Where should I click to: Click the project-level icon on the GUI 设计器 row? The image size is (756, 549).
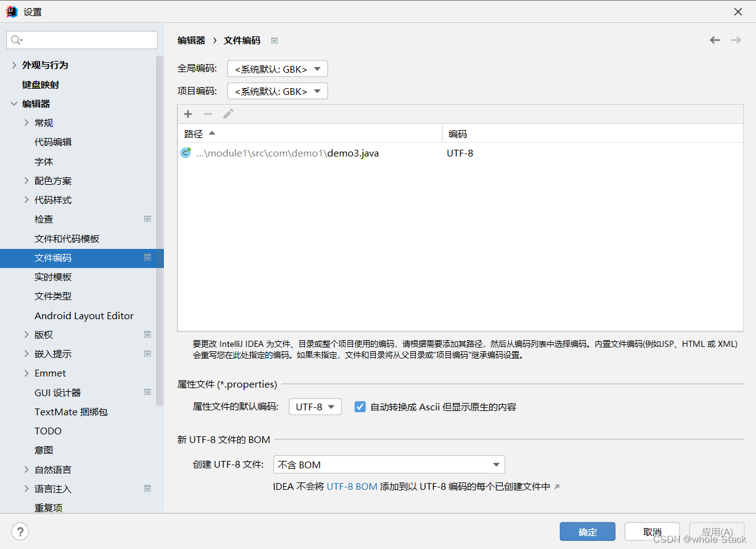tap(147, 392)
